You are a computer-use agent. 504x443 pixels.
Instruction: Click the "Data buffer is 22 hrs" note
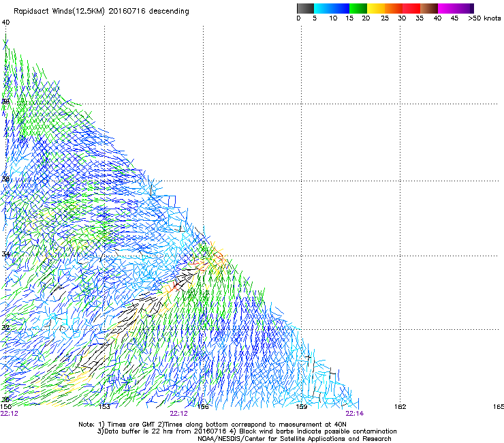[139, 431]
